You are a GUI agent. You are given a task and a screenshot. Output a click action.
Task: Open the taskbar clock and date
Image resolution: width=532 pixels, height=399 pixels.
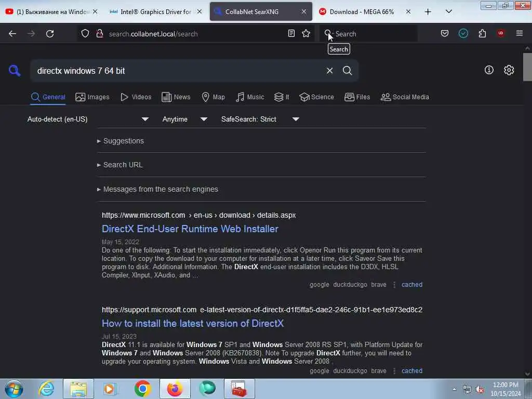(506, 389)
